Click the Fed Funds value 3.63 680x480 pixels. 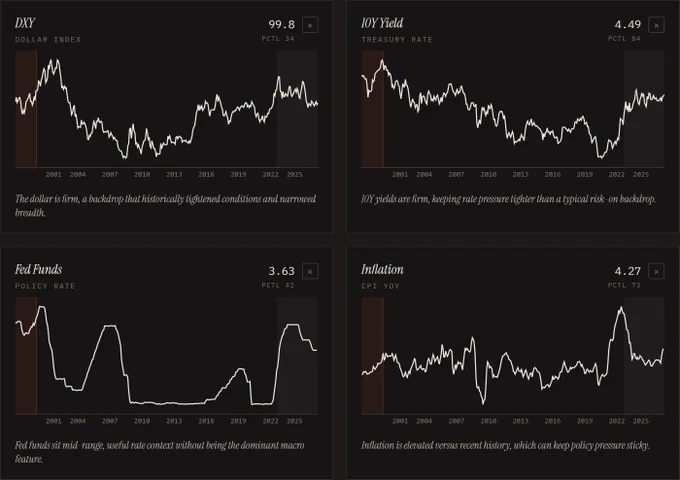(x=281, y=271)
